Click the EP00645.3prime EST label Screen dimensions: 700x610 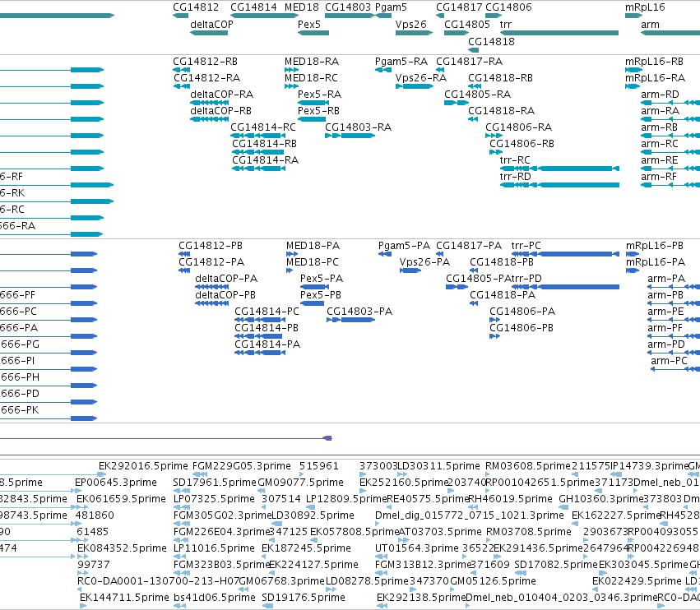tap(116, 483)
